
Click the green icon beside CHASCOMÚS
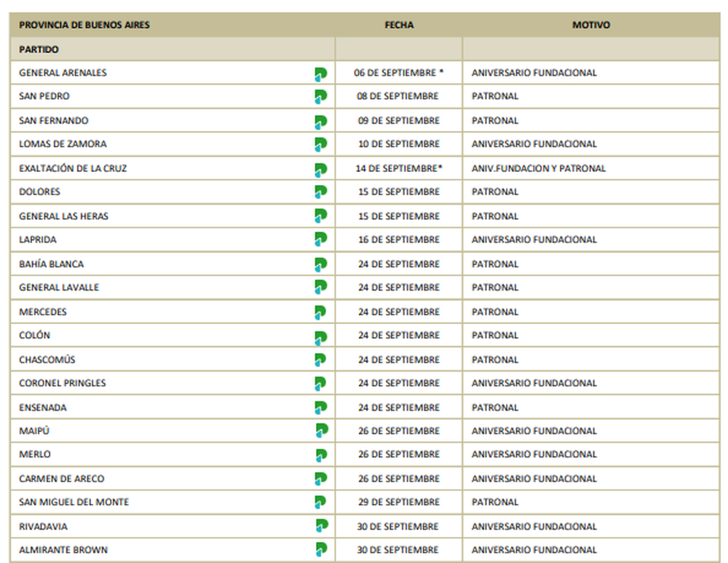320,360
